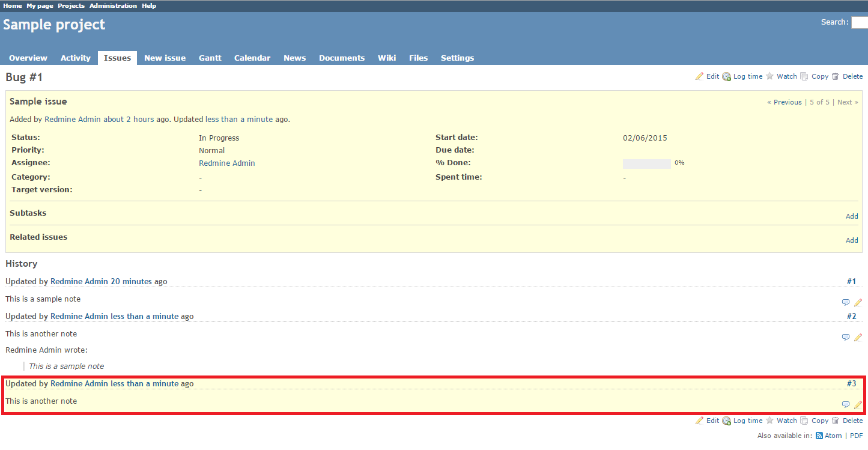Select the Issues tab
Screen dimensions: 868x450
117,58
